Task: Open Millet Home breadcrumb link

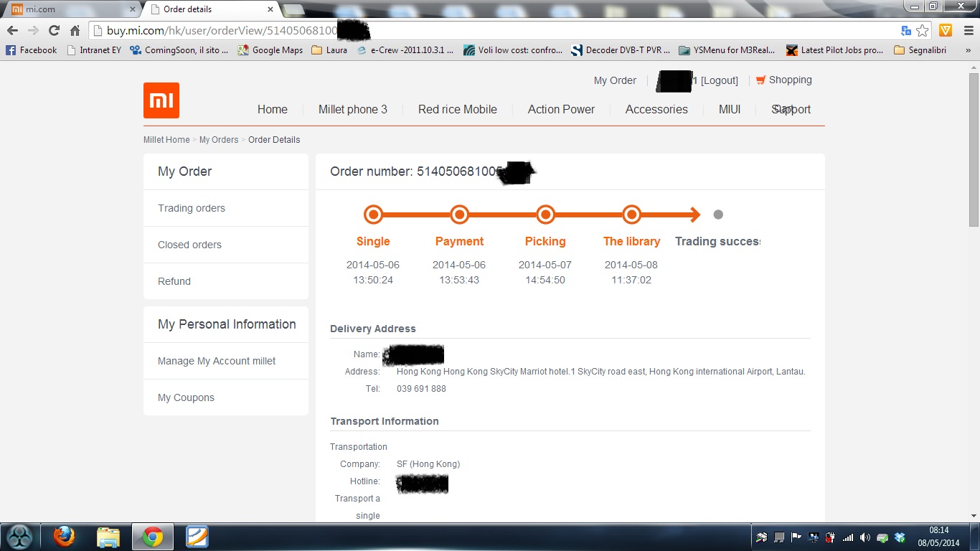Action: pos(166,140)
